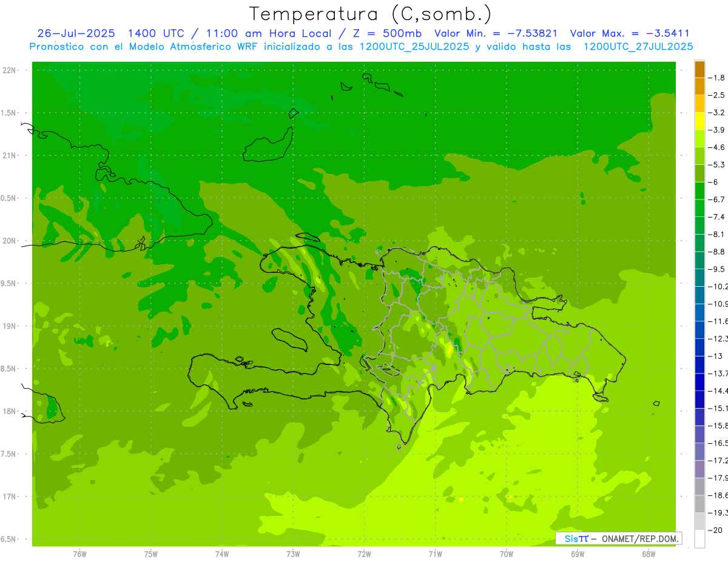Click the '71W' longitude label
The height and width of the screenshot is (562, 728).
point(435,554)
